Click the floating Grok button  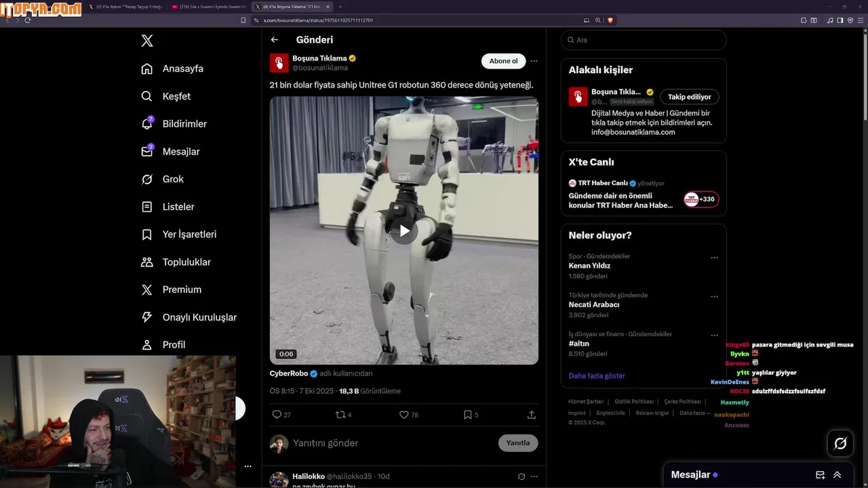click(840, 443)
